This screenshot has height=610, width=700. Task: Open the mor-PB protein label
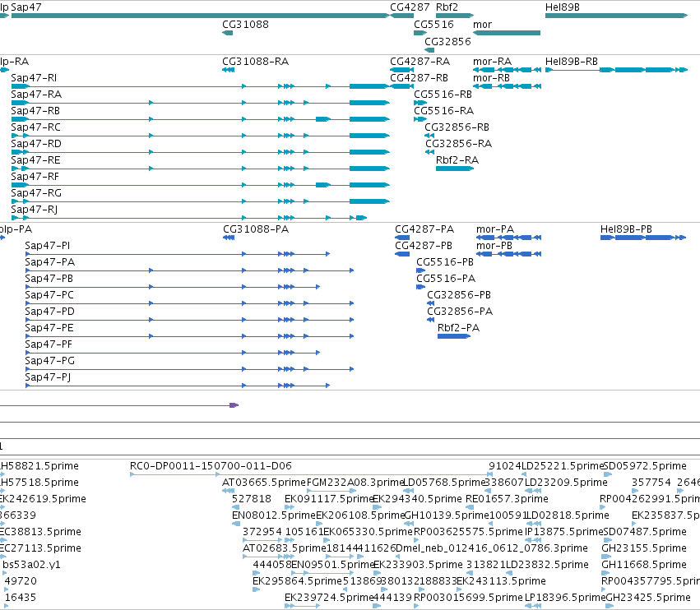tap(494, 246)
